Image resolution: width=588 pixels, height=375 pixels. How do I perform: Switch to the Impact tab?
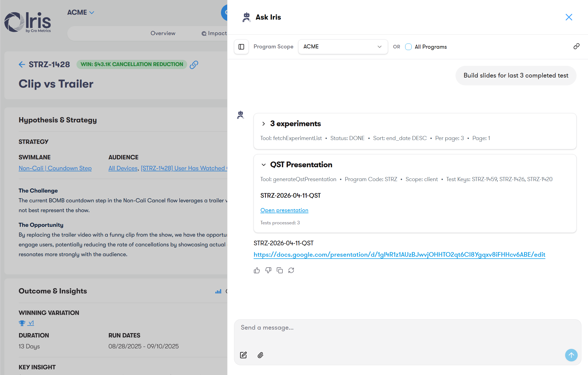tap(215, 33)
